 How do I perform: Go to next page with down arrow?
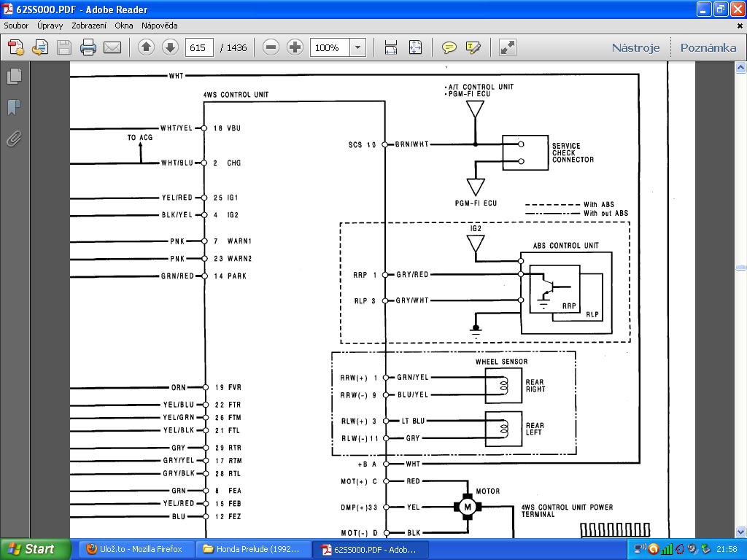click(170, 48)
